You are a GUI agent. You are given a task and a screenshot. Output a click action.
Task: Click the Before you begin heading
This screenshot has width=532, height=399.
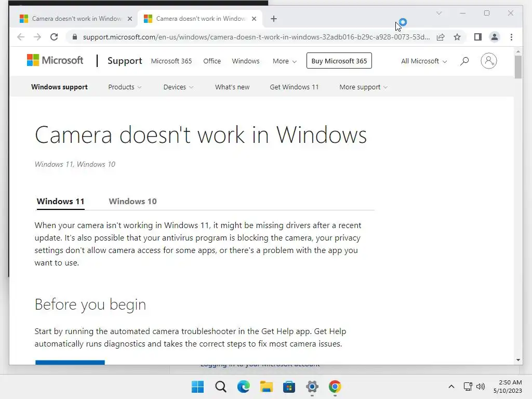click(90, 304)
